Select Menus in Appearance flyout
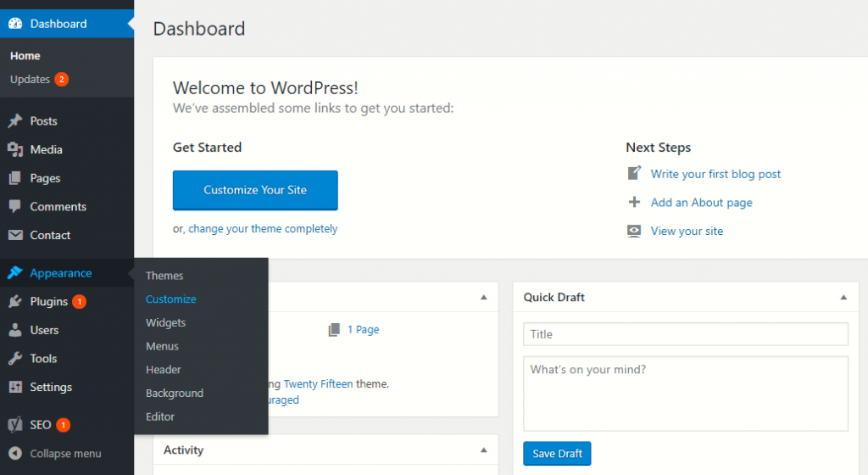The image size is (868, 475). coord(162,346)
